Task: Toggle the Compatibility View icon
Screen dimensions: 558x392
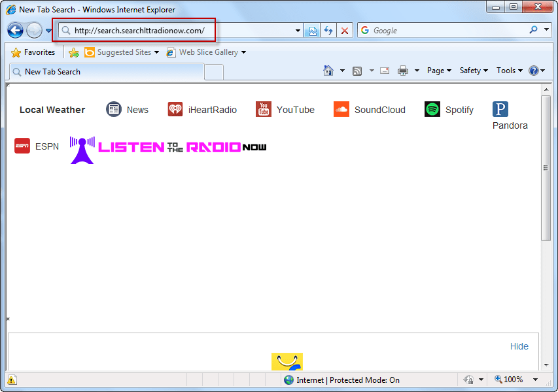Action: click(313, 31)
